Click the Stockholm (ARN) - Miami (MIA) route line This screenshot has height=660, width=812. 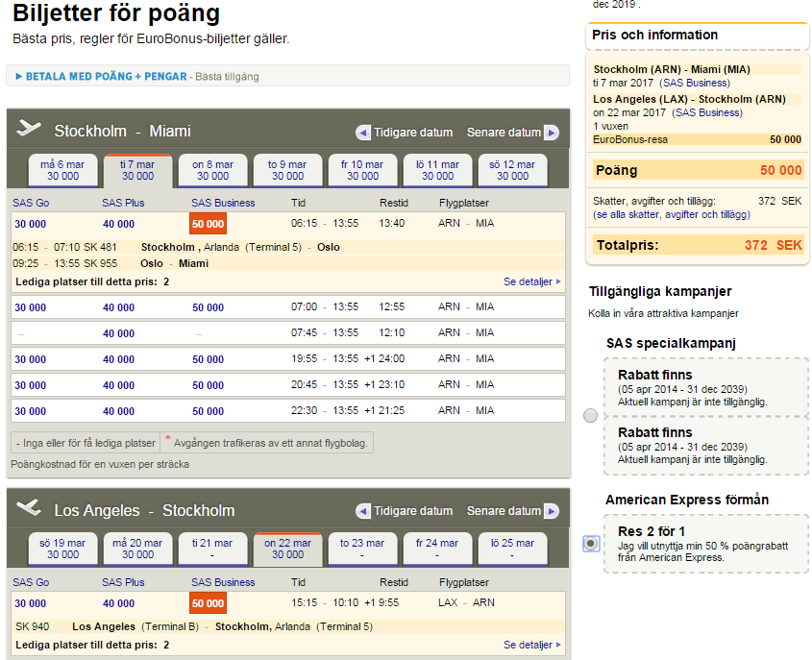pos(672,69)
